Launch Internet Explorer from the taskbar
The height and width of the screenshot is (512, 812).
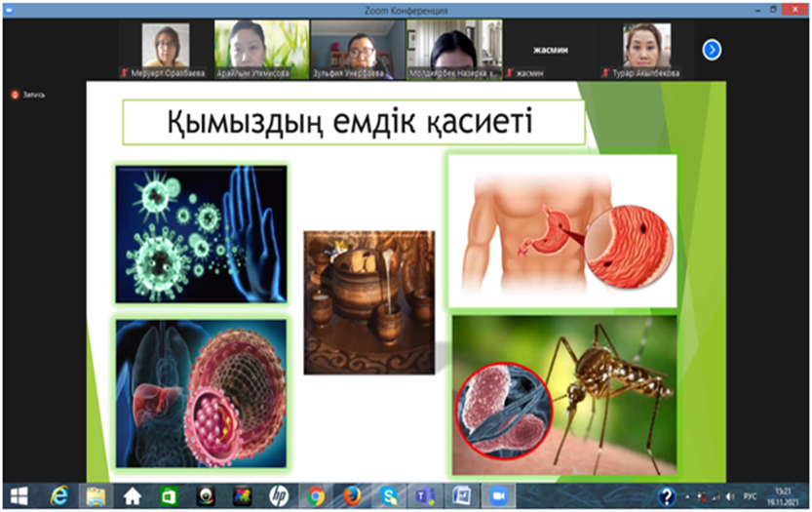tap(58, 495)
